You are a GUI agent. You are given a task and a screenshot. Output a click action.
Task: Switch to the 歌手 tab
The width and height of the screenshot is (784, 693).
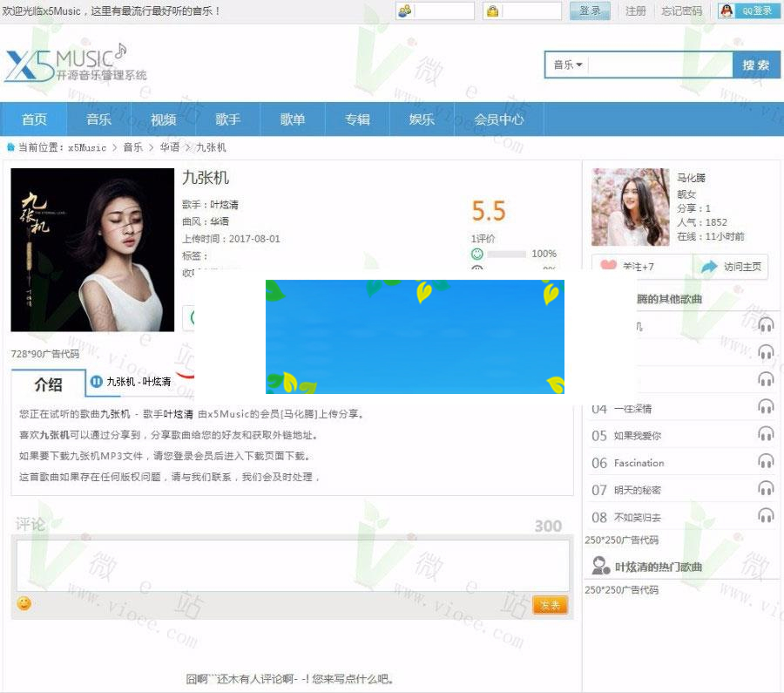pyautogui.click(x=227, y=119)
